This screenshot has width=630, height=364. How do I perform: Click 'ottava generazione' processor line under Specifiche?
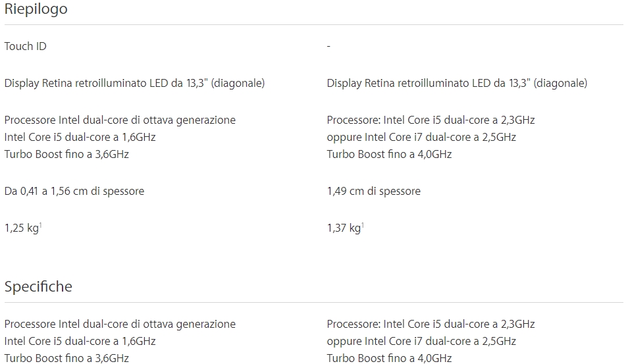click(x=120, y=324)
